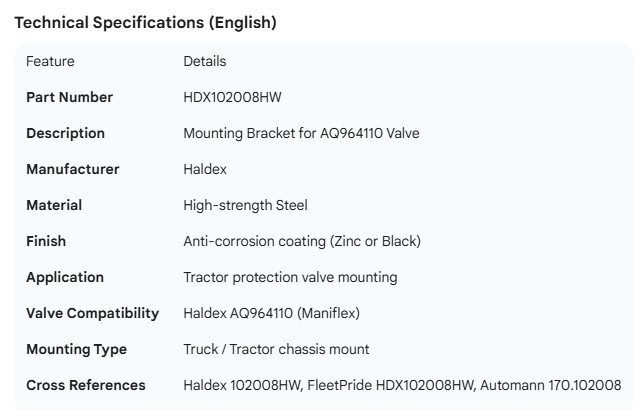Click the Cross References row label
Viewport: 639px width, 410px height.
click(x=85, y=385)
